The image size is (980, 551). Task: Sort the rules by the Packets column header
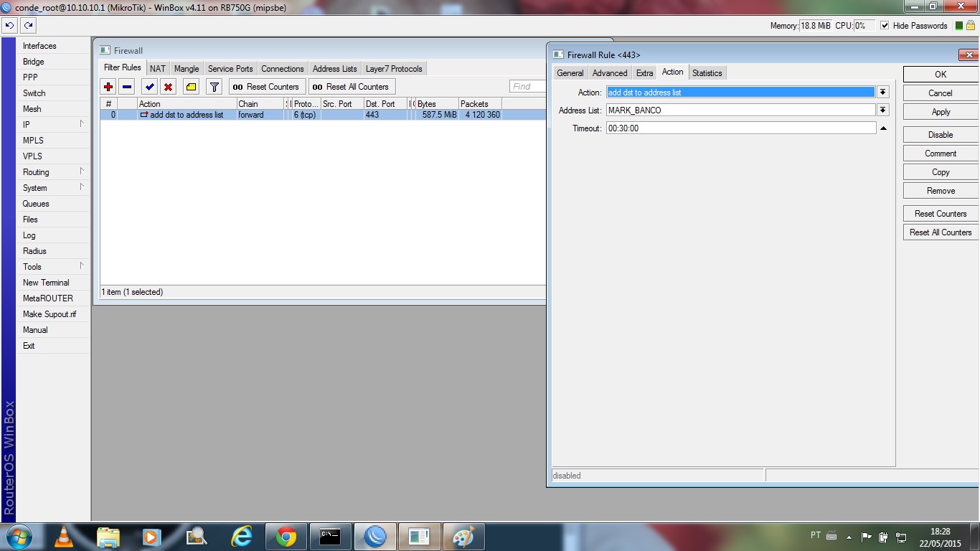click(480, 104)
